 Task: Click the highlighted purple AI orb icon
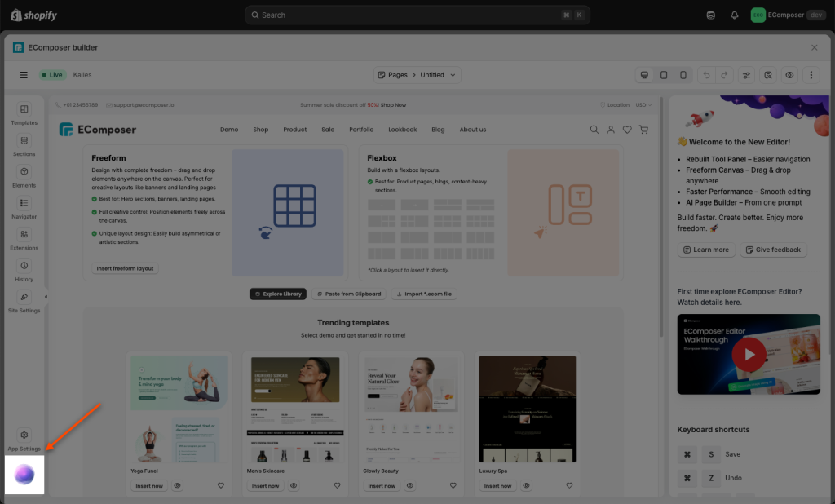click(24, 474)
